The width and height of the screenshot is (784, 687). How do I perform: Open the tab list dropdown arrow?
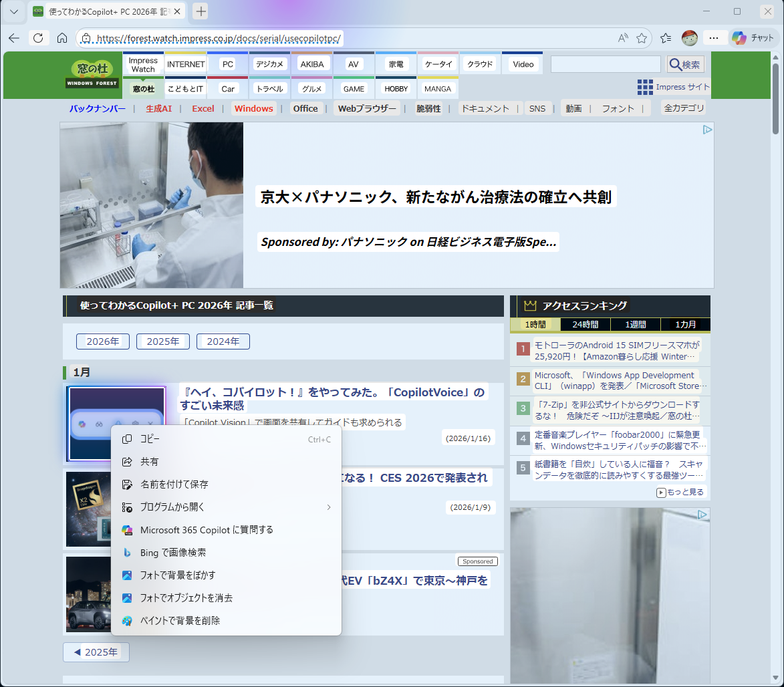13,11
